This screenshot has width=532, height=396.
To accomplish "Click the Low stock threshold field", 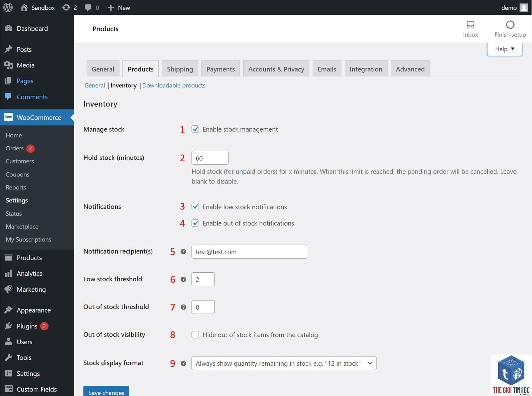I will click(203, 279).
